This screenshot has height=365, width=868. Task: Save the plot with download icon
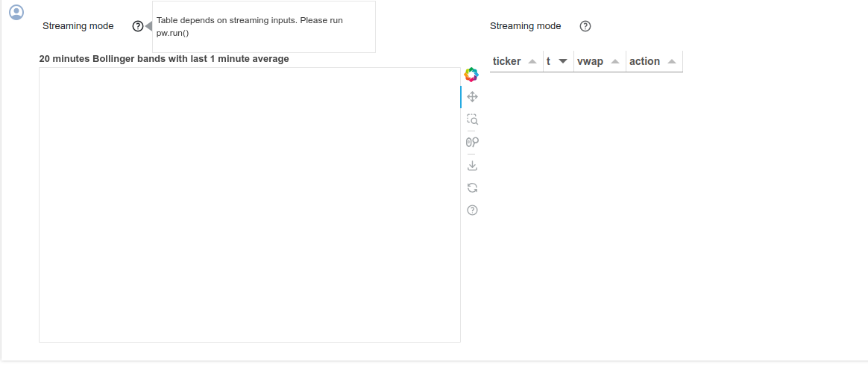tap(472, 165)
